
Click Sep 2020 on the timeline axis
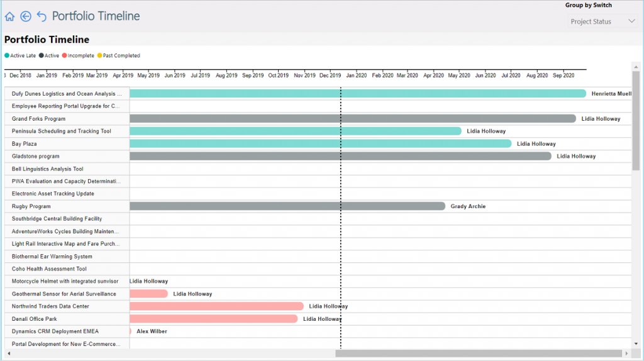563,75
